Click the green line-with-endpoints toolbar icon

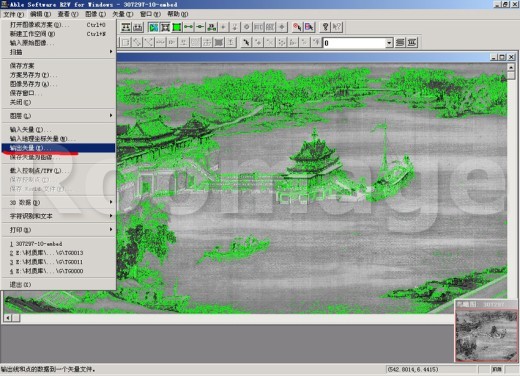pyautogui.click(x=189, y=27)
